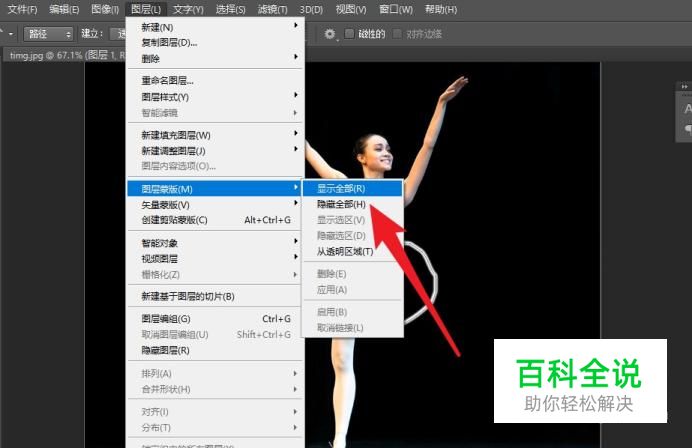692x448 pixels.
Task: Expand the 新建(N) submenu
Action: (x=215, y=27)
